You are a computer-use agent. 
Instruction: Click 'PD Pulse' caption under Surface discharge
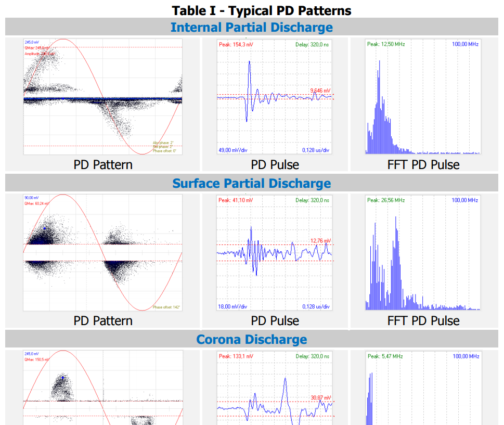coord(275,320)
